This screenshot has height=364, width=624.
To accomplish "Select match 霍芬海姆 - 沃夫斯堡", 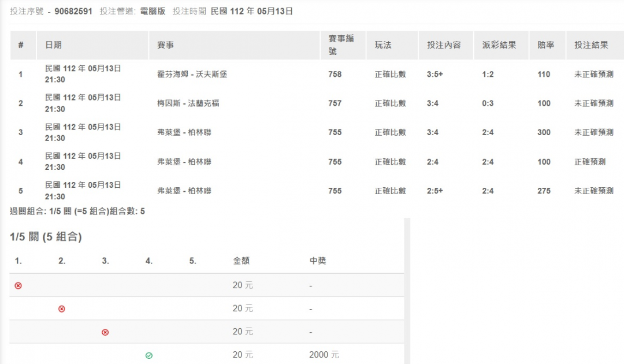I will pos(192,75).
